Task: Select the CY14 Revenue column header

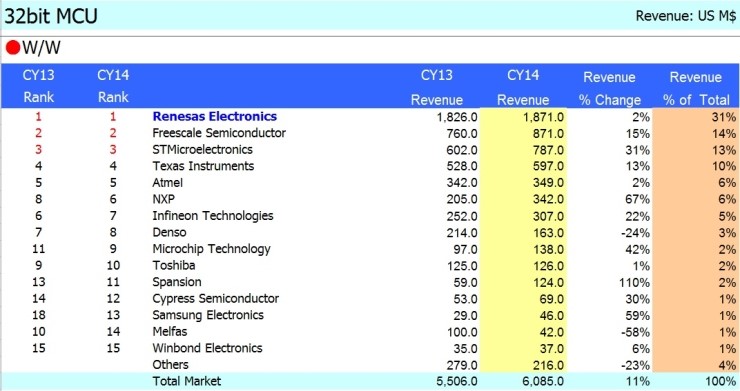Action: (x=523, y=87)
